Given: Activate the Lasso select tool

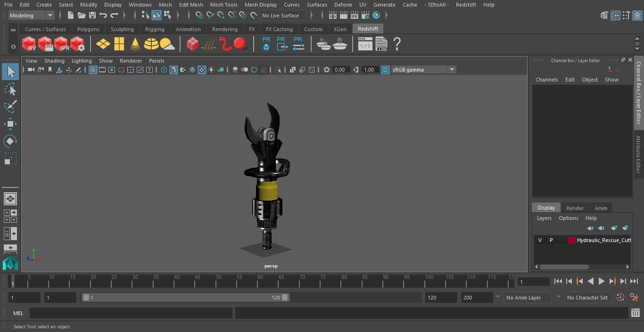Looking at the screenshot, I should click(x=10, y=89).
